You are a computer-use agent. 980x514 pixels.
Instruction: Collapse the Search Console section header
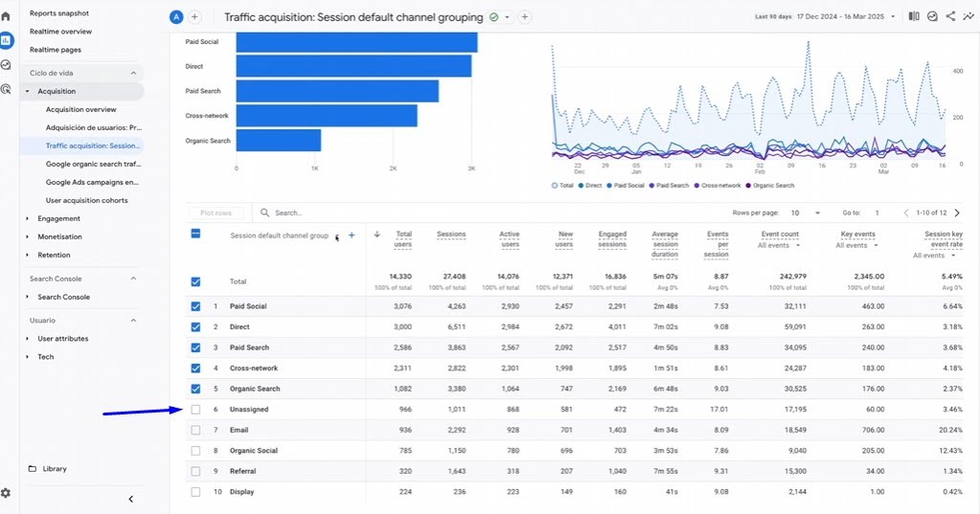tap(133, 279)
